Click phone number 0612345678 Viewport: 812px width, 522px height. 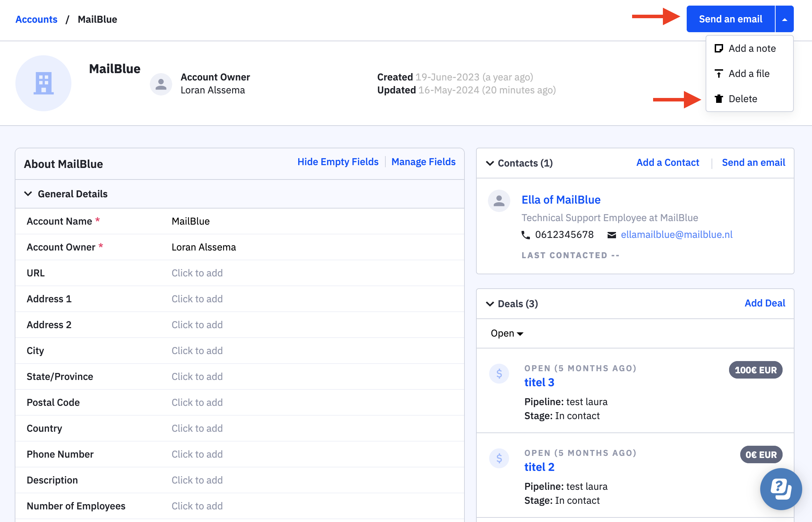[x=565, y=234]
